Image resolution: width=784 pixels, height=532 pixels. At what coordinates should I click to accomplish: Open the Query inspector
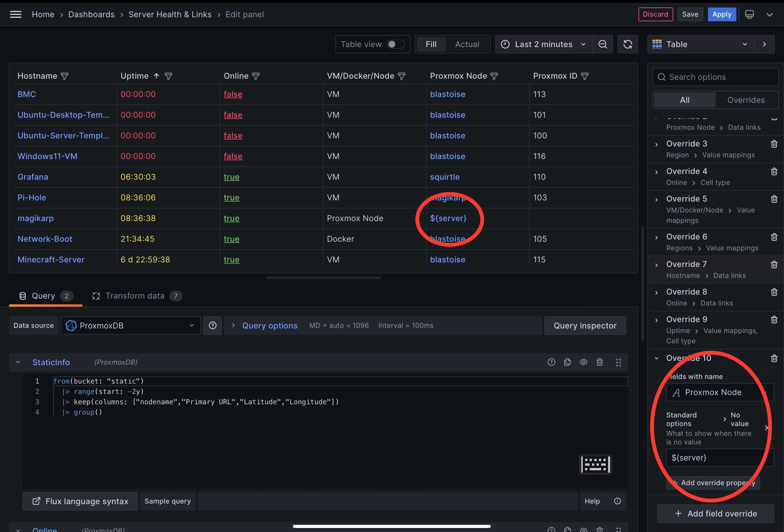click(585, 326)
